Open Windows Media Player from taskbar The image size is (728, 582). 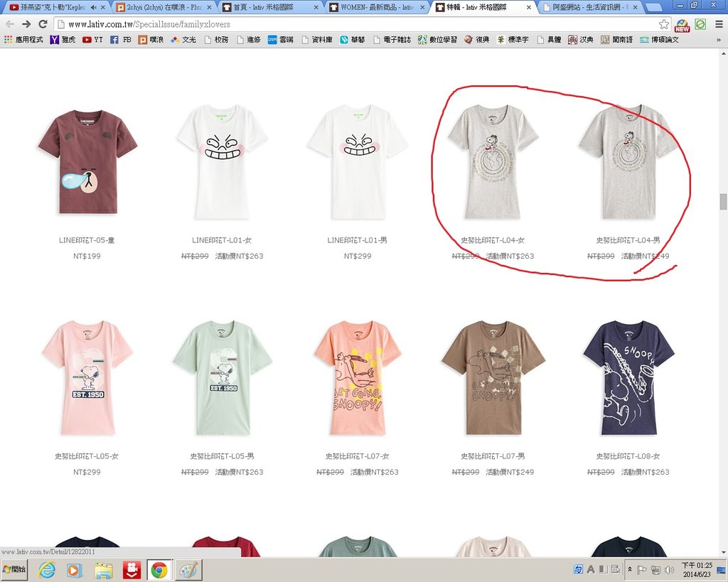(75, 570)
